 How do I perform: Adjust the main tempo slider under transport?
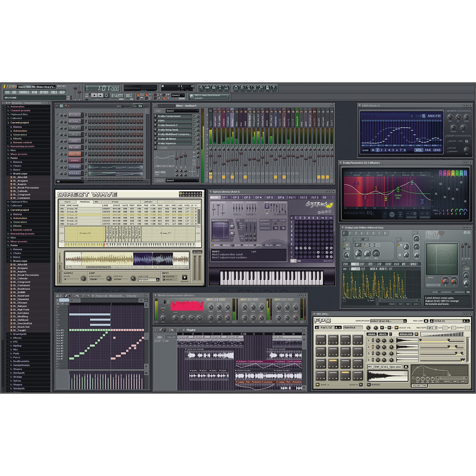pos(87,100)
